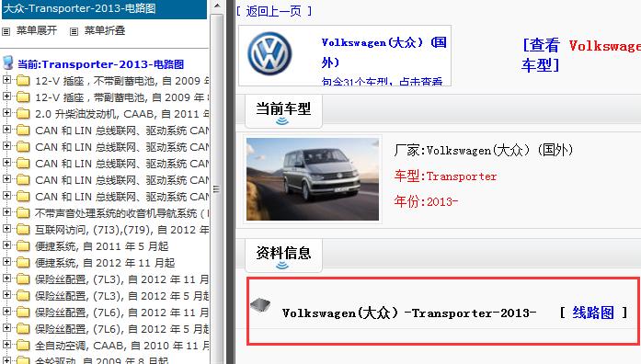Image resolution: width=641 pixels, height=364 pixels.
Task: Click 车型:Transporter text
Action: point(446,176)
